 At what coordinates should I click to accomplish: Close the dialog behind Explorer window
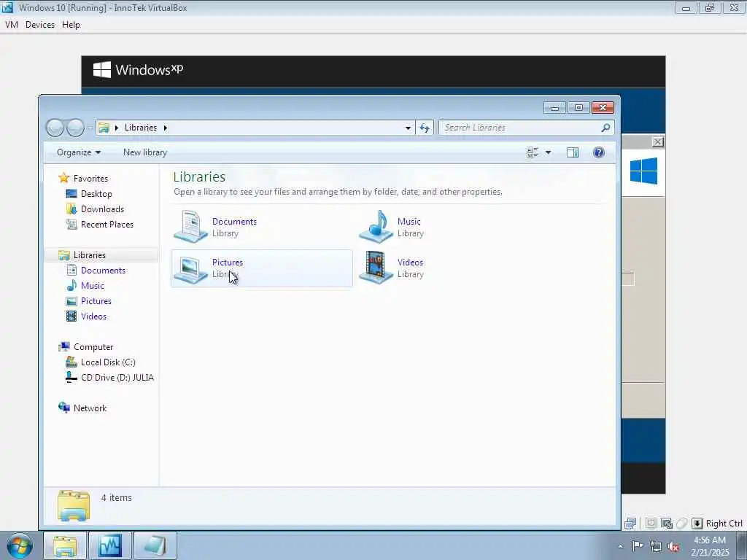(x=657, y=142)
